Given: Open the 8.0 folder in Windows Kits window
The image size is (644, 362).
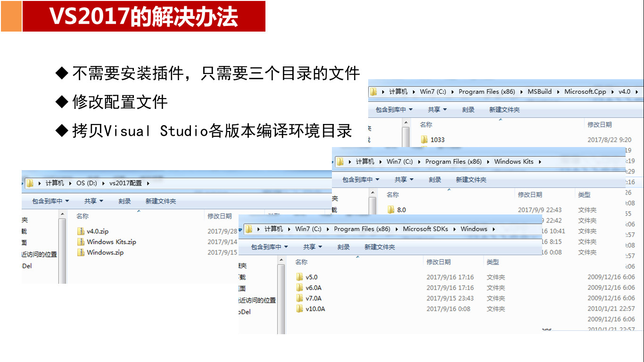Looking at the screenshot, I should (397, 210).
